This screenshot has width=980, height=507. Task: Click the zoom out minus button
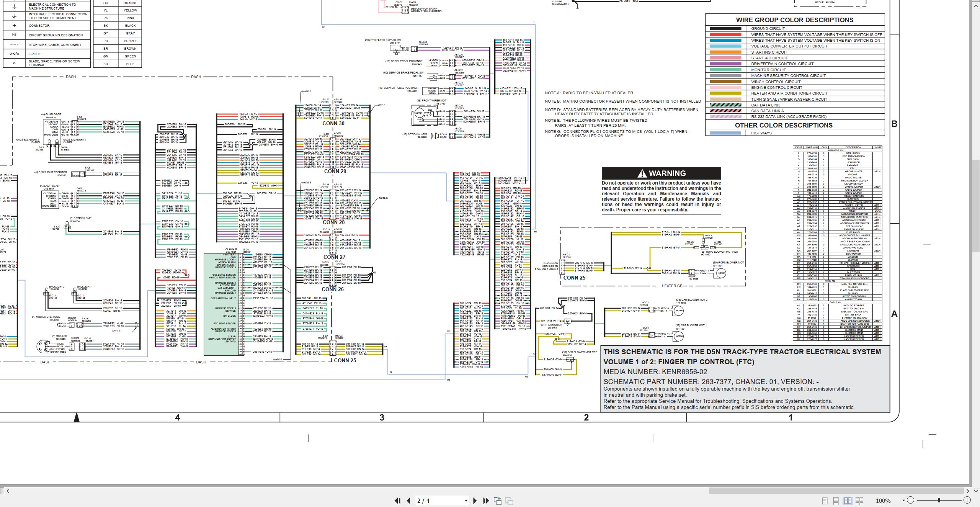click(910, 500)
